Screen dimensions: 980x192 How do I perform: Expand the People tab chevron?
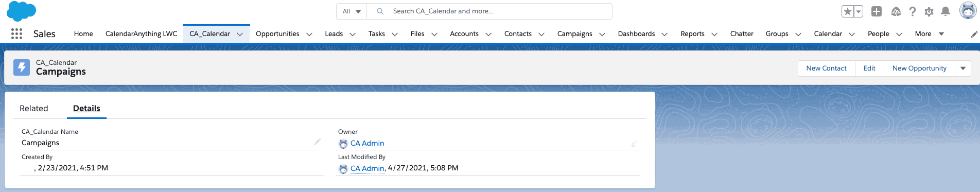pyautogui.click(x=899, y=34)
